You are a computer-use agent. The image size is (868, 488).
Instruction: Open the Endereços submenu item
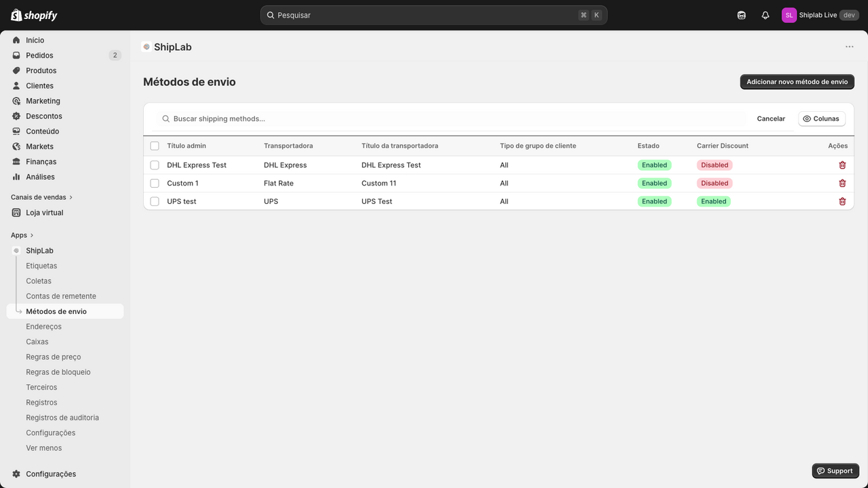pos(43,327)
